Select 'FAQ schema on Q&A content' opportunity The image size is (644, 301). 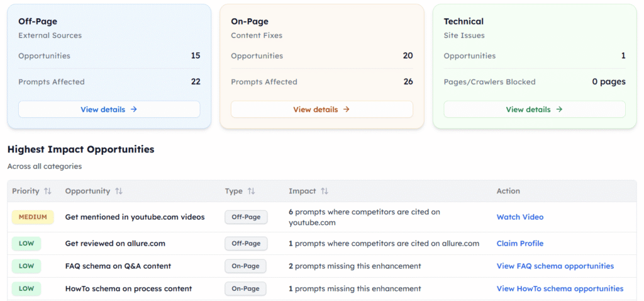pos(118,266)
